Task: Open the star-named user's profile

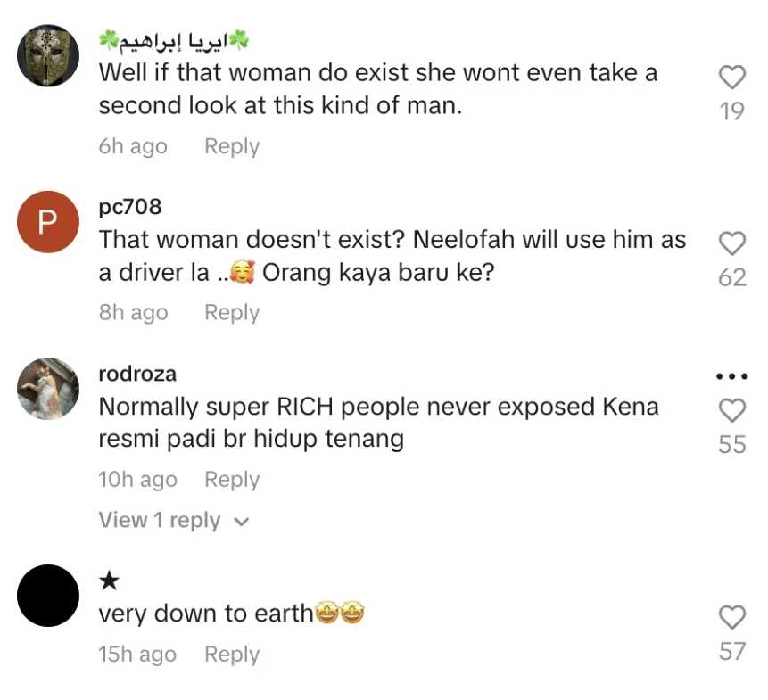Action: [x=109, y=581]
